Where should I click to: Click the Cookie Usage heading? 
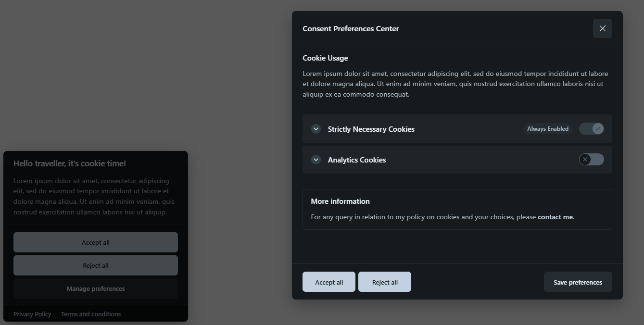pos(325,58)
